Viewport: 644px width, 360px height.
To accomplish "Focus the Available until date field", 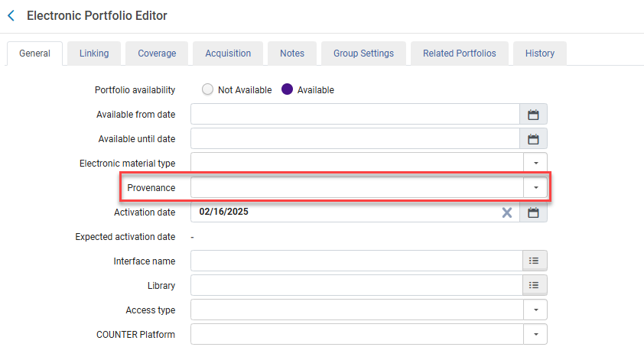I will tap(355, 139).
